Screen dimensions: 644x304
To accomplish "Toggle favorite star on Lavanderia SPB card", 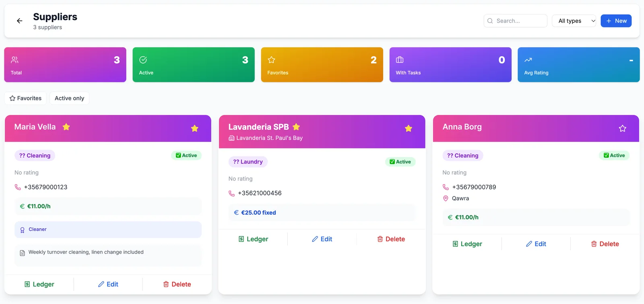I will tap(408, 128).
